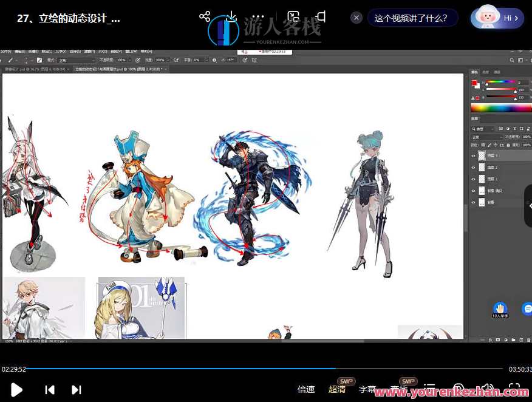
Task: Click the 超清 quality button
Action: pos(337,389)
